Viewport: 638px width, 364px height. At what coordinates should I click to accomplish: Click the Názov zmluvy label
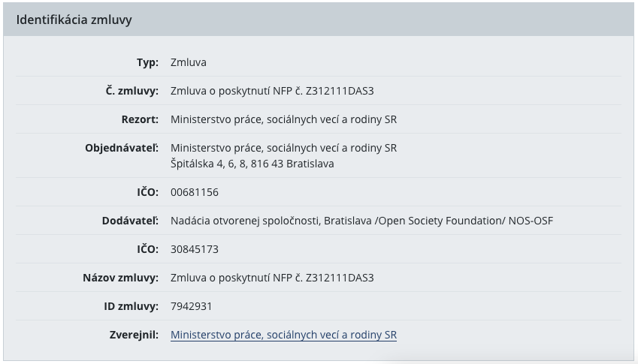(x=120, y=278)
